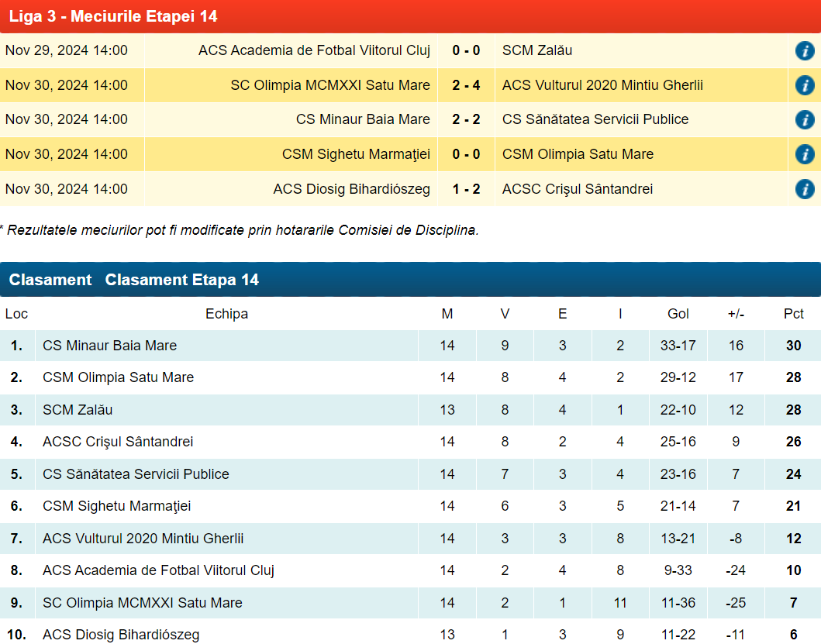821x644 pixels.
Task: Click the 0 - 0 score for Viitorul Cluj
Action: tap(466, 51)
